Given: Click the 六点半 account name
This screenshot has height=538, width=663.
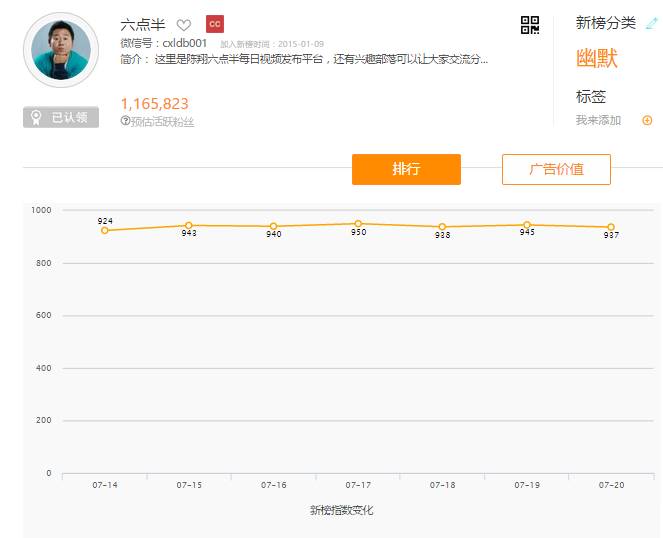Looking at the screenshot, I should tap(142, 24).
